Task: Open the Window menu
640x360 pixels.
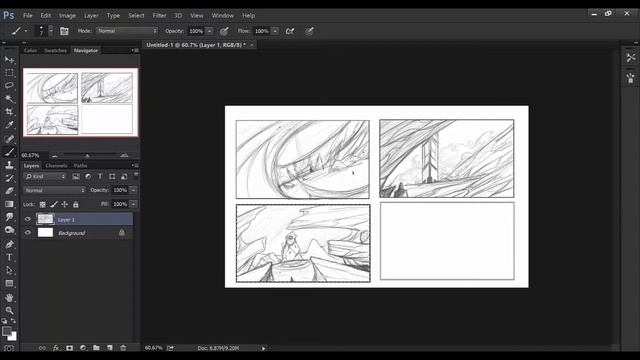Action: [222, 16]
